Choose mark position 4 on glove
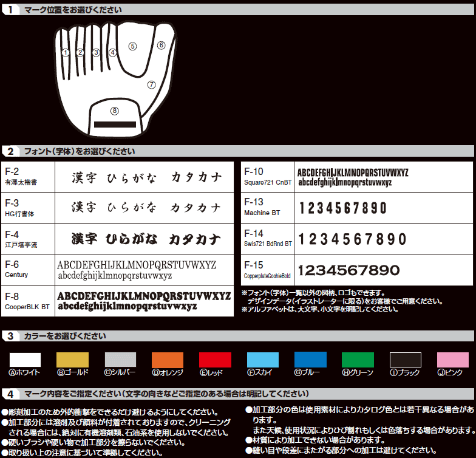476x458 pixels. coord(113,52)
